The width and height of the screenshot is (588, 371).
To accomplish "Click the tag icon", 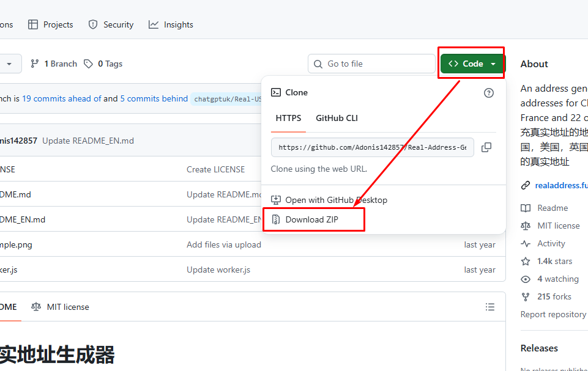I will coord(88,64).
